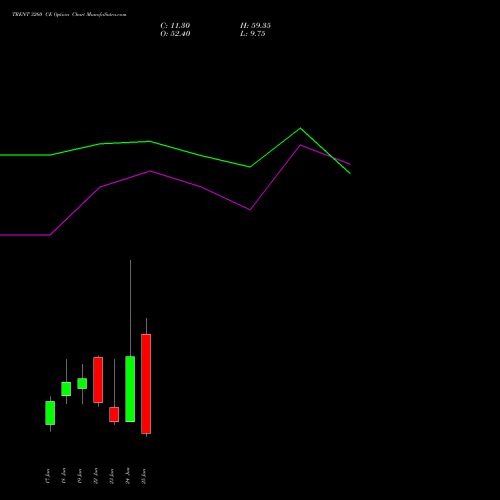Click the closing price value C: 11.30
Image resolution: width=500 pixels, height=500 pixels.
coord(175,26)
